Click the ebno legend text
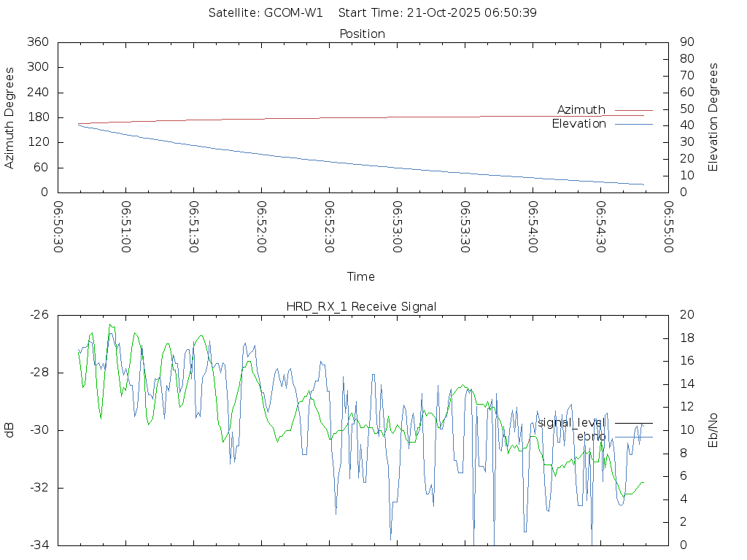 coord(591,437)
